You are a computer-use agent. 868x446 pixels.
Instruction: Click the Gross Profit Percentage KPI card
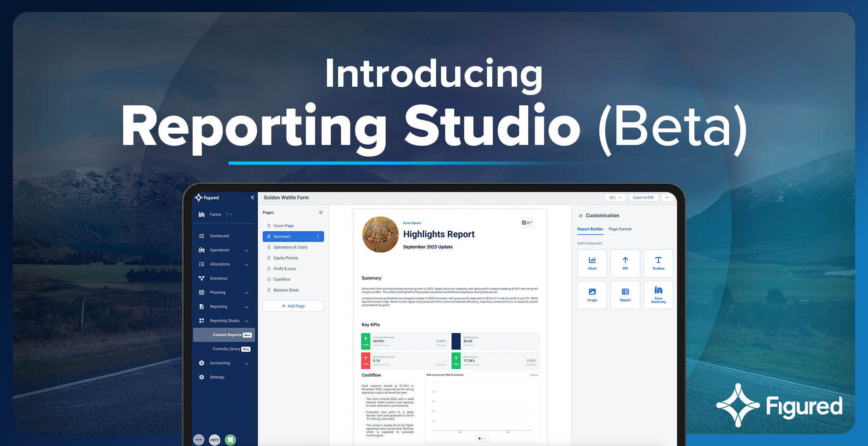[405, 342]
